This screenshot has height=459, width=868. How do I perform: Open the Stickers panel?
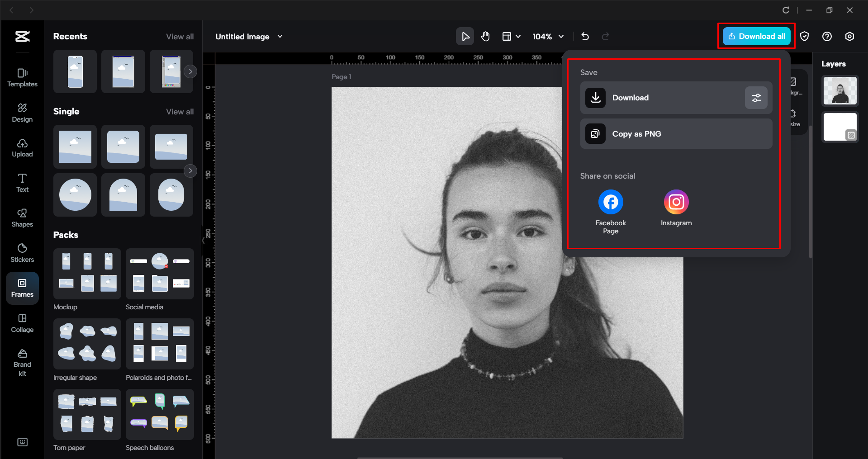point(22,252)
